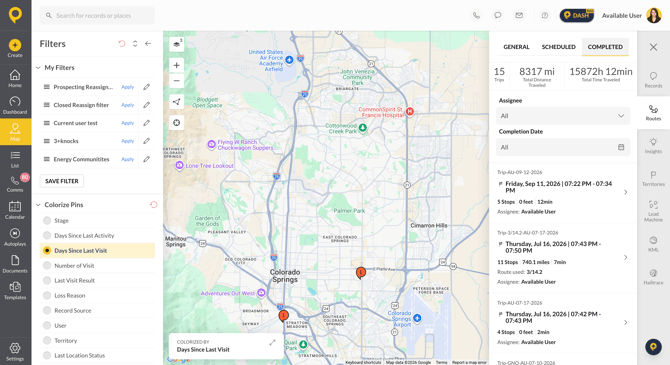Reset filters with the red undo icon
Screen dimensions: 670x365
point(122,44)
